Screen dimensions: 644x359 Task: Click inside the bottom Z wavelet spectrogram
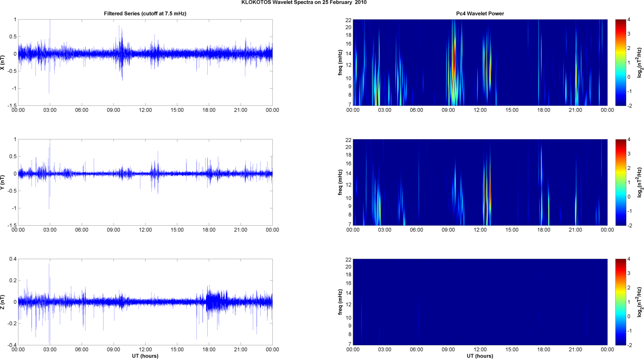pos(480,302)
